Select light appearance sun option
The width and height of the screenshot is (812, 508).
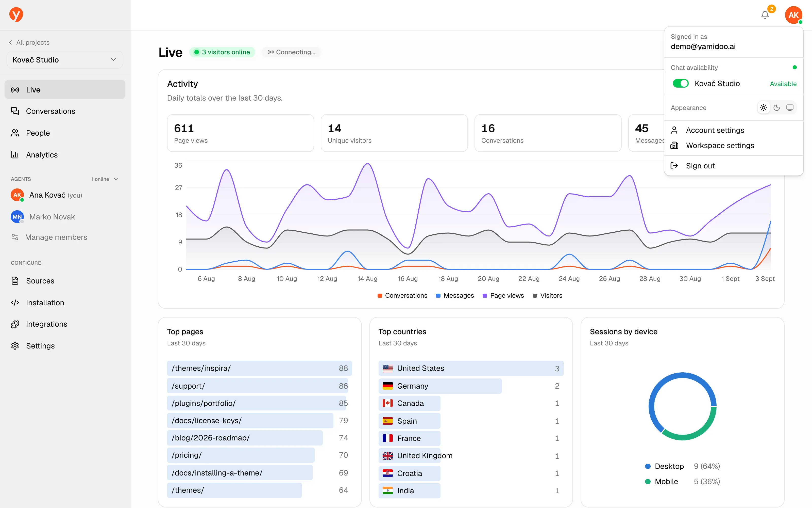coord(763,108)
